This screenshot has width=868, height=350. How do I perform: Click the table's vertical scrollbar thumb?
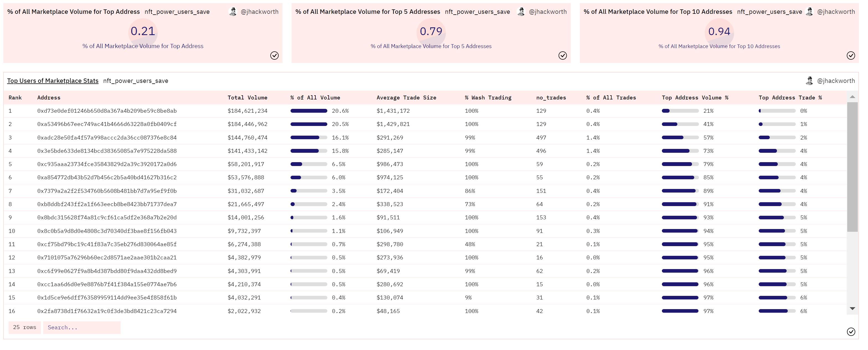852,167
